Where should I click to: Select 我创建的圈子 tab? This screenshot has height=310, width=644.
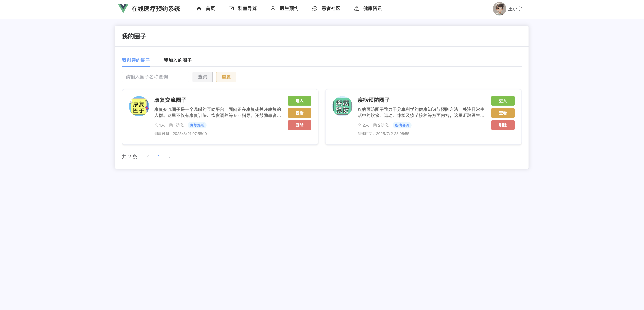click(x=136, y=60)
